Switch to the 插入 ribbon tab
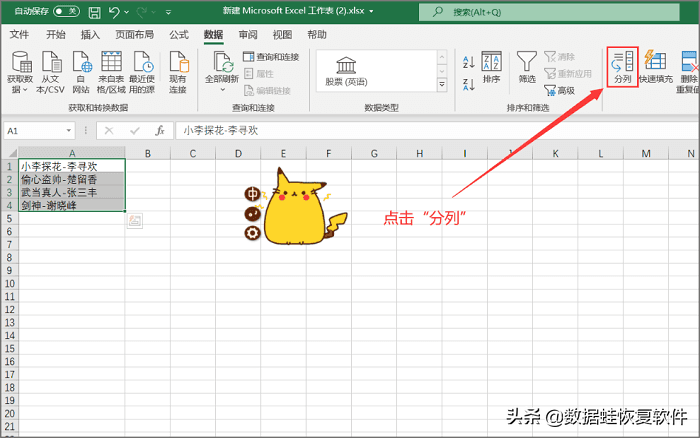The width and height of the screenshot is (700, 438). tap(90, 34)
